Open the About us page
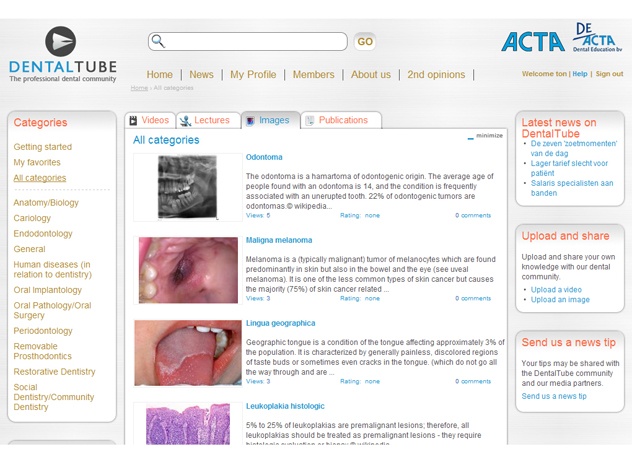 pos(371,75)
